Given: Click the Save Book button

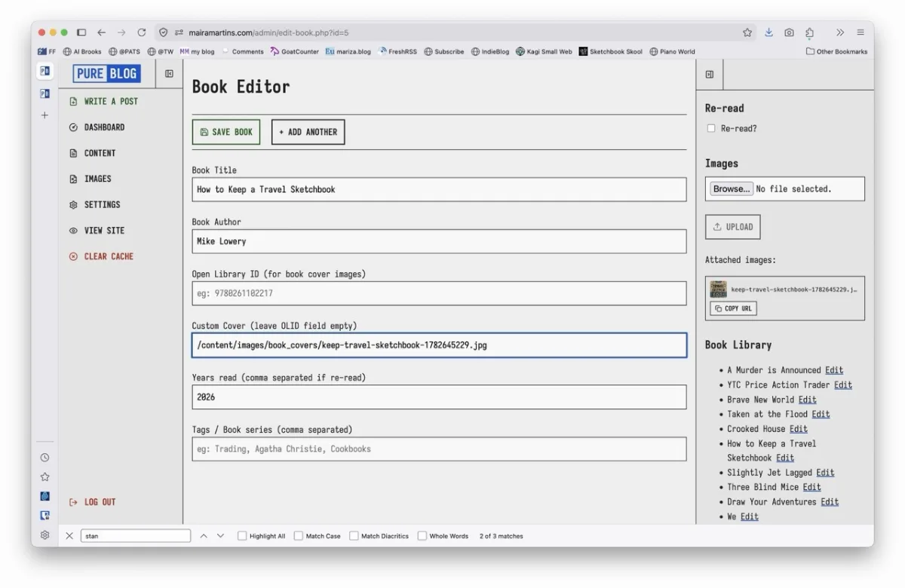Looking at the screenshot, I should click(226, 132).
